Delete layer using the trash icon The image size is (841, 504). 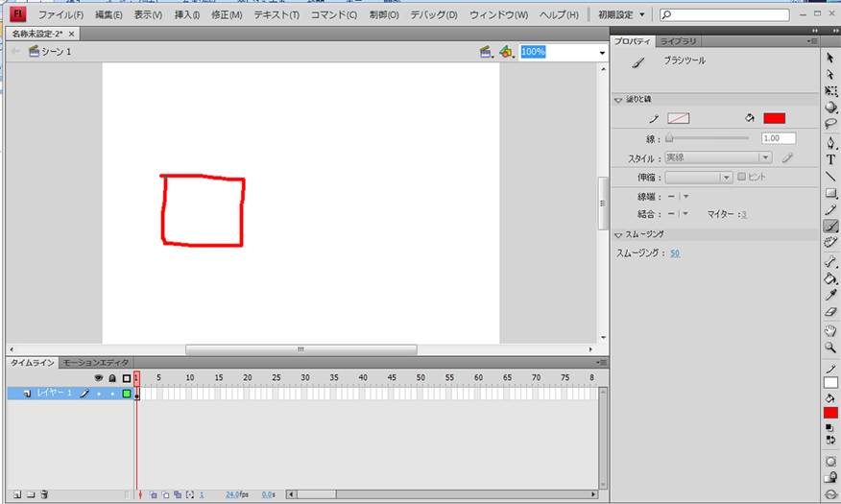(44, 494)
